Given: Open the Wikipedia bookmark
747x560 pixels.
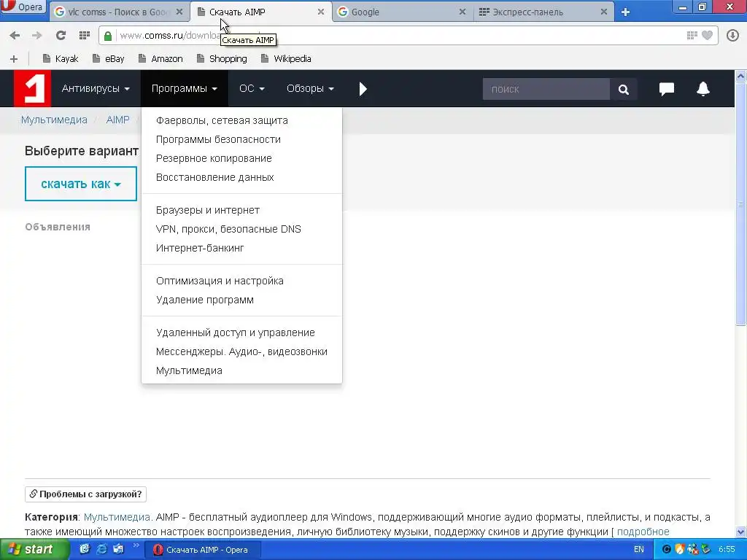Looking at the screenshot, I should coord(286,59).
